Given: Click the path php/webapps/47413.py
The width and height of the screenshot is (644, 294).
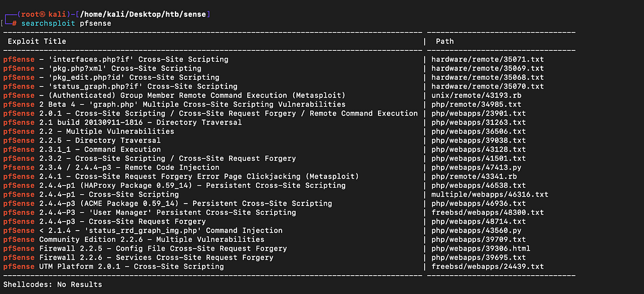Looking at the screenshot, I should click(x=477, y=168).
